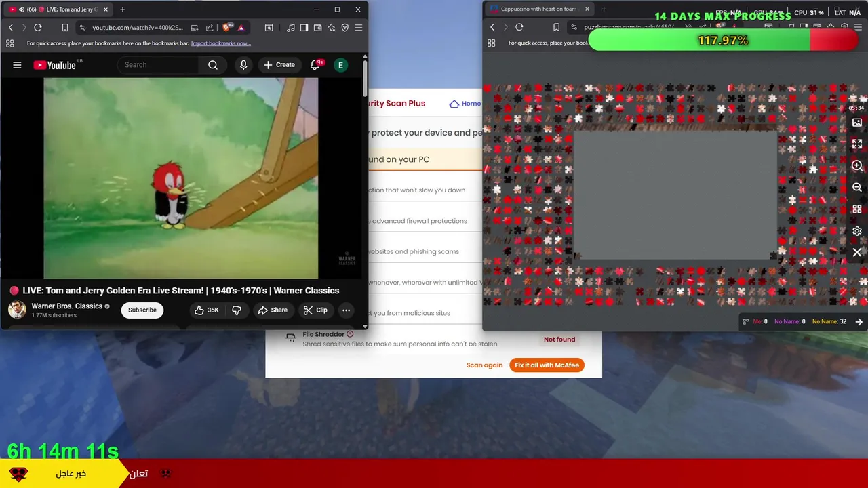Click Fix it all with McAfee
Screen dimensions: 868x488
coord(547,365)
